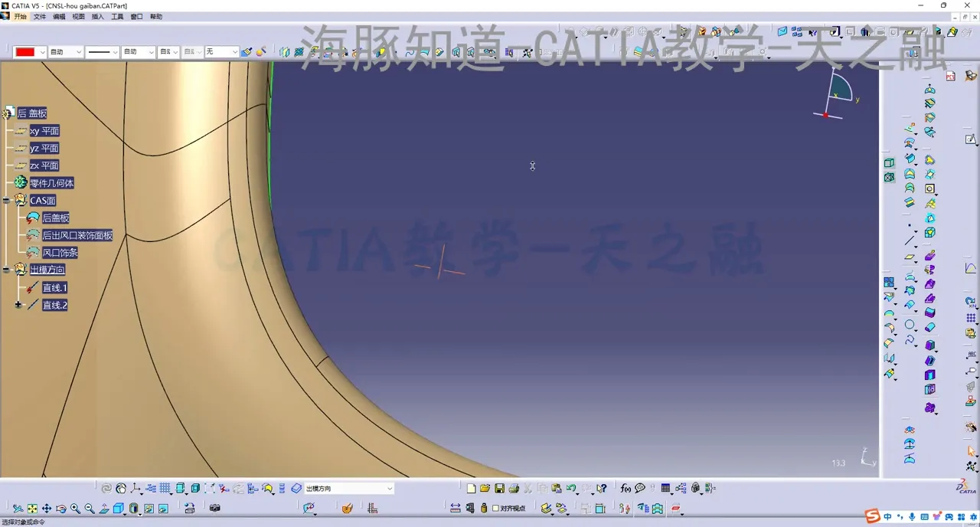980x527 pixels.
Task: Activate the Pan tool on the view toolbar
Action: click(x=47, y=508)
